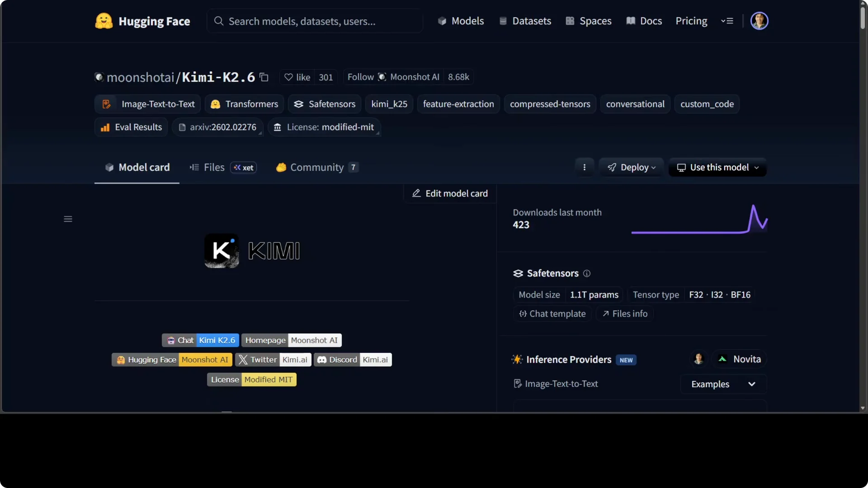
Task: Click the 301 likes count
Action: click(325, 77)
